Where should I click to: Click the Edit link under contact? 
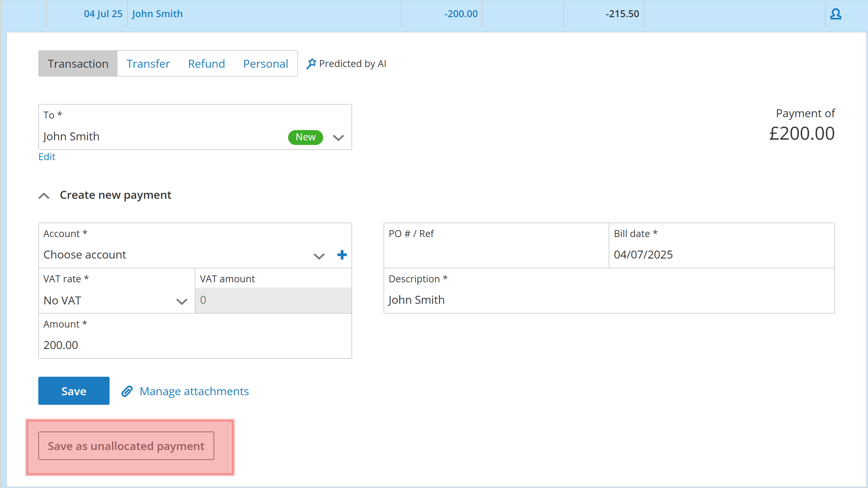point(47,157)
